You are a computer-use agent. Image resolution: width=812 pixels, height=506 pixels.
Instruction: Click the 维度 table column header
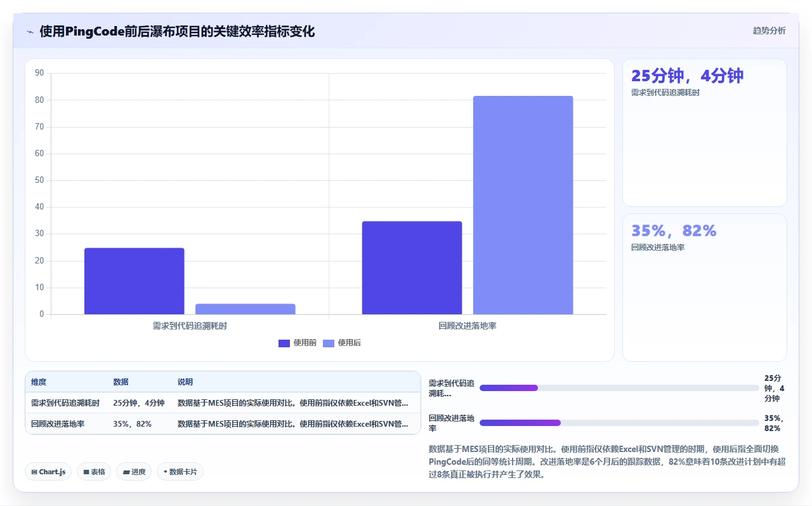(x=39, y=382)
